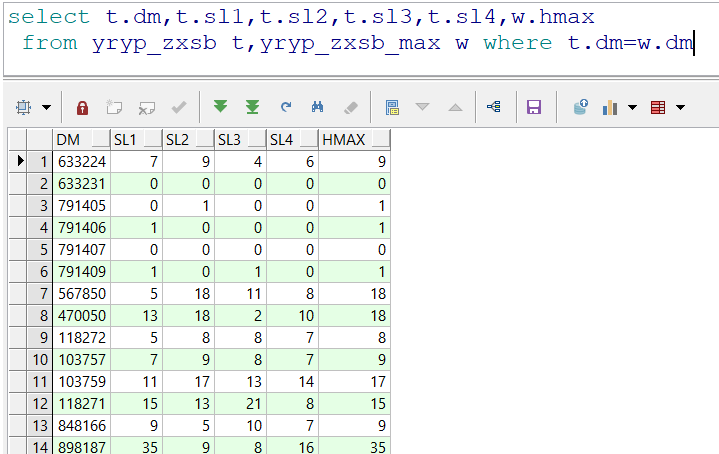Click DM cell 791405
The height and width of the screenshot is (454, 719).
(82, 205)
